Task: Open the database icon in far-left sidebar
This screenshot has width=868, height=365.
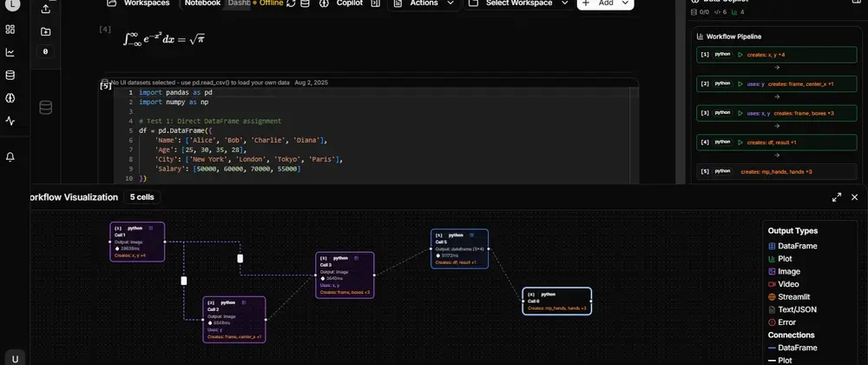Action: pyautogui.click(x=10, y=76)
